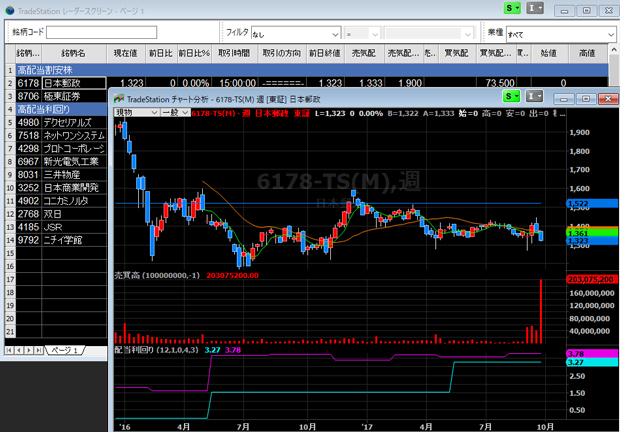620x432 pixels.
Task: Click the chart analysis window icon
Action: coord(119,99)
